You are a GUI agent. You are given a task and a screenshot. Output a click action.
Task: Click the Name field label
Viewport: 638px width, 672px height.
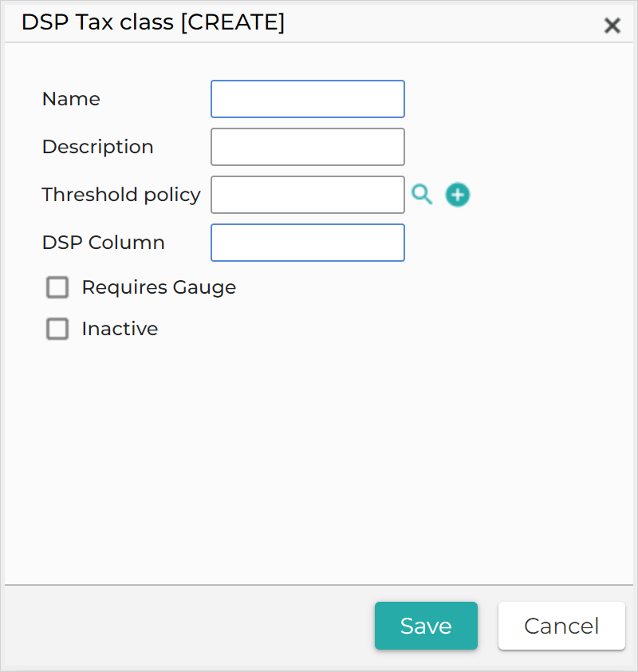[x=71, y=99]
